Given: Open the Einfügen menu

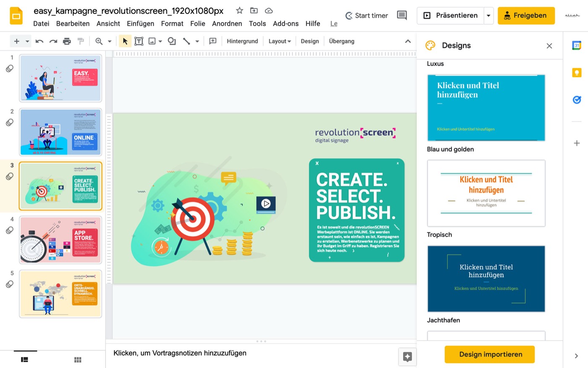Looking at the screenshot, I should pyautogui.click(x=140, y=23).
